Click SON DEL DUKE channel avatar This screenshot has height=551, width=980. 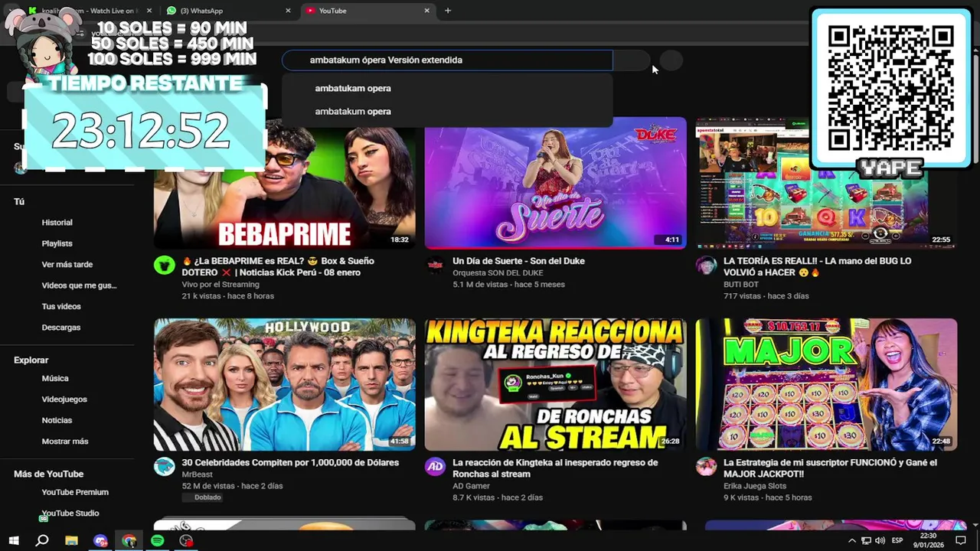point(435,266)
